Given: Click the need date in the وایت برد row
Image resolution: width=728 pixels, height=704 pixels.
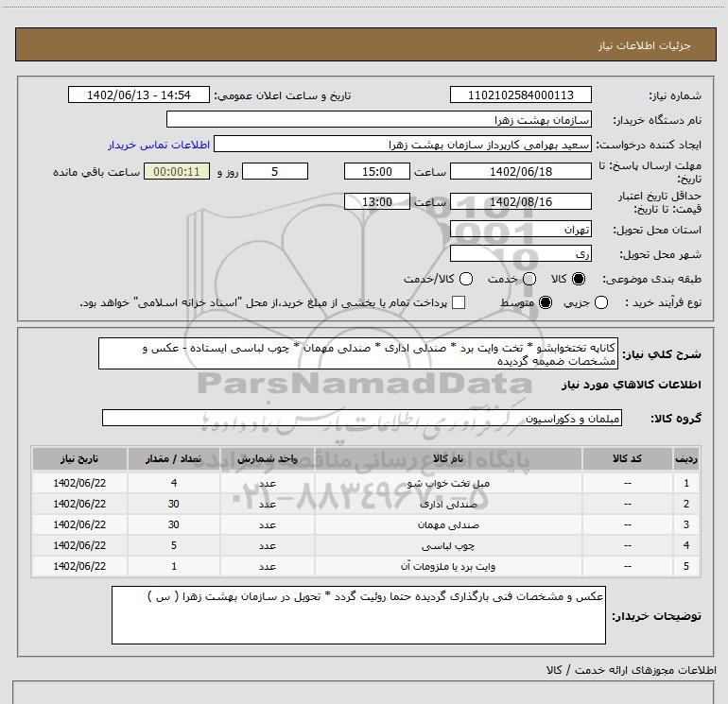Looking at the screenshot, I should pos(79,567).
